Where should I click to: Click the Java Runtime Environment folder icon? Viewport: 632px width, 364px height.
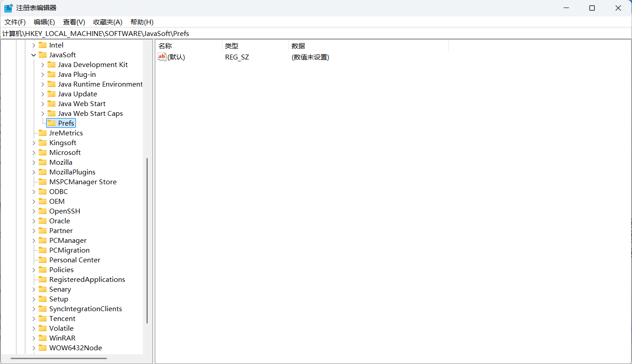(52, 84)
